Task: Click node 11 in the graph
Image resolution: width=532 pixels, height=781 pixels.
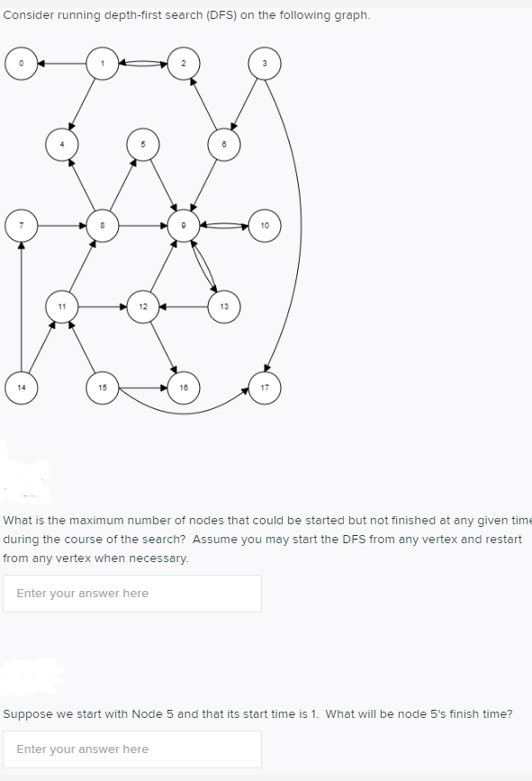Action: click(62, 307)
